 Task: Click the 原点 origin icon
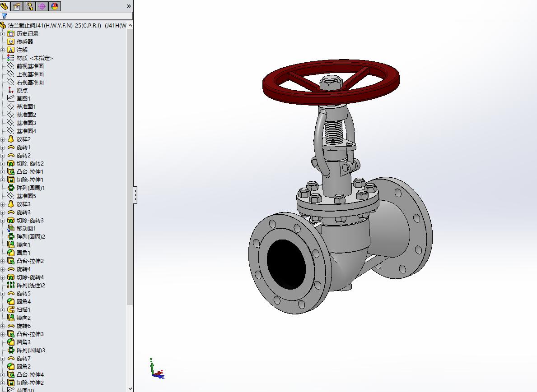(11, 90)
